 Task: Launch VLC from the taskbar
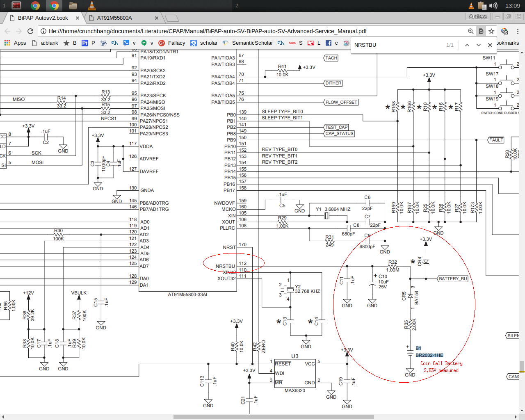pos(92,6)
